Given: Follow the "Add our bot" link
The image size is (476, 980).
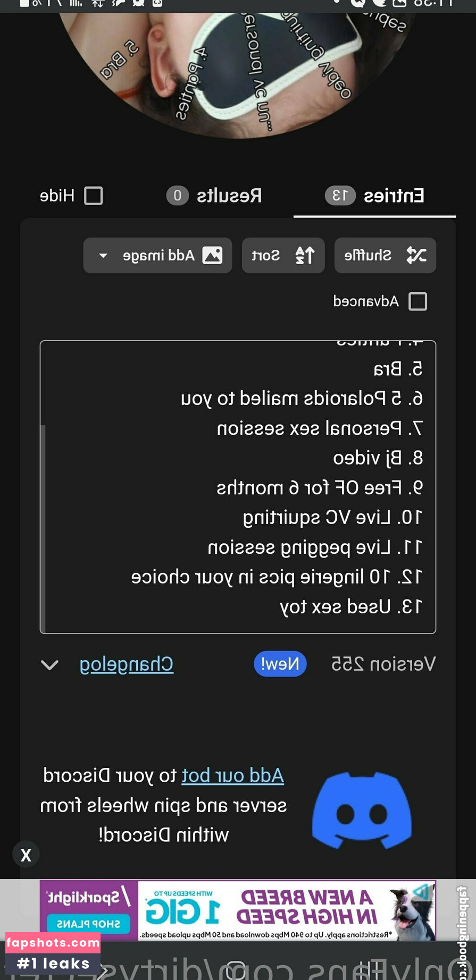Looking at the screenshot, I should pyautogui.click(x=233, y=776).
